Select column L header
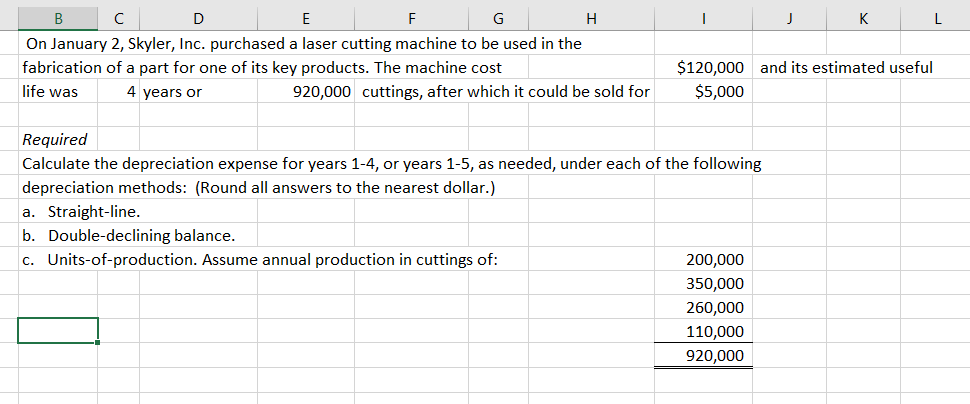The image size is (970, 404). click(935, 19)
